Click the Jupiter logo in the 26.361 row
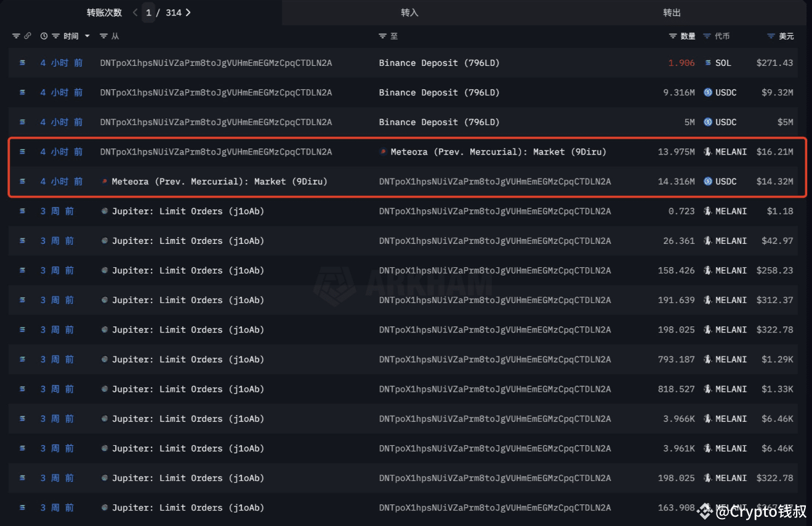 tap(105, 241)
